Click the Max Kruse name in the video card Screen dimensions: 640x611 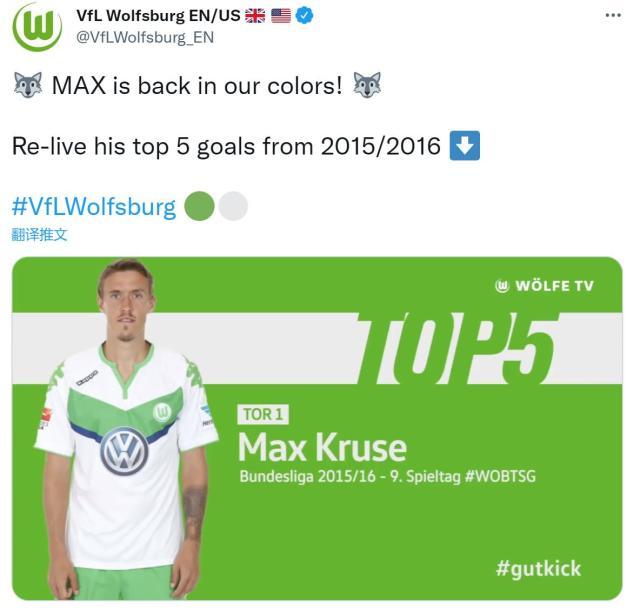[x=322, y=448]
